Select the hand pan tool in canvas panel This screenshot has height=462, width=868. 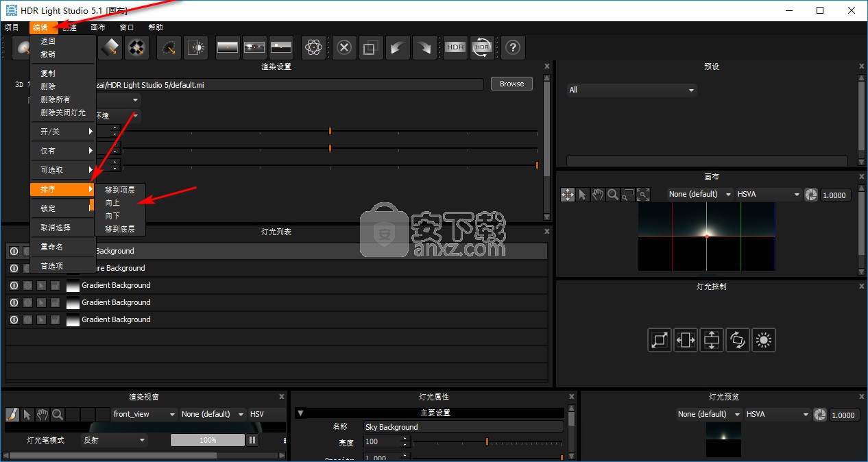click(x=598, y=195)
